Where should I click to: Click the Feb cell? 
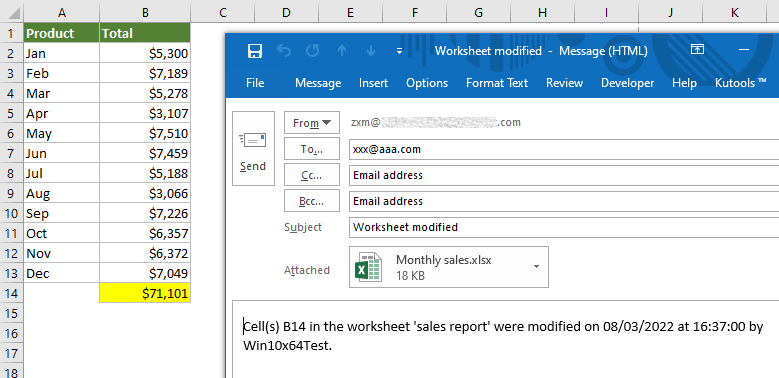click(x=62, y=73)
